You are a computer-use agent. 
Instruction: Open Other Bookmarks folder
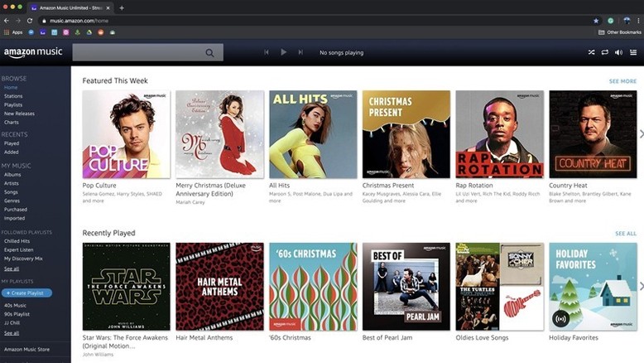coord(620,32)
